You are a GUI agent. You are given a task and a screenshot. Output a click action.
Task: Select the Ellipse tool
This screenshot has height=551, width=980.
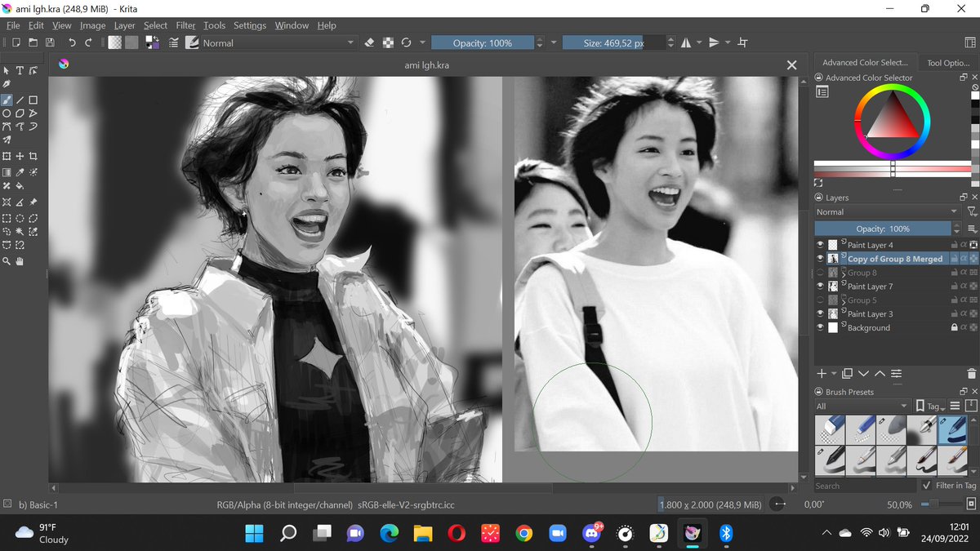(x=7, y=113)
